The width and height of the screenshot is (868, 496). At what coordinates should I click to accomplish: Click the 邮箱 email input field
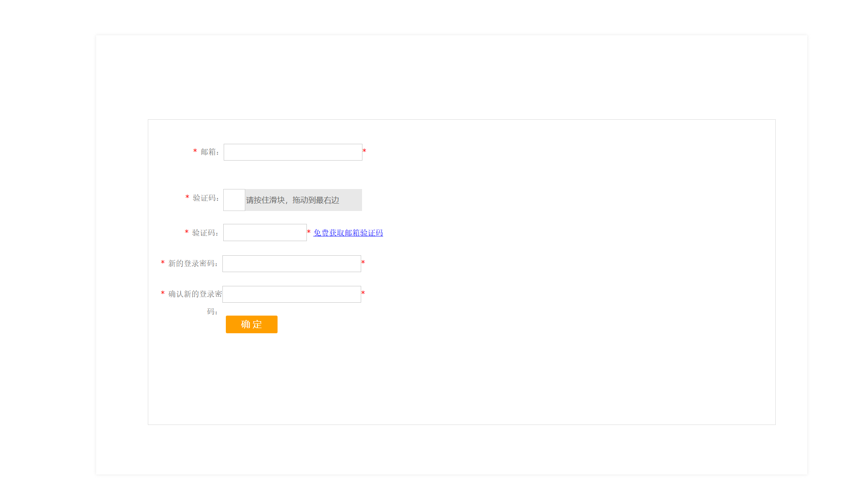(x=293, y=152)
